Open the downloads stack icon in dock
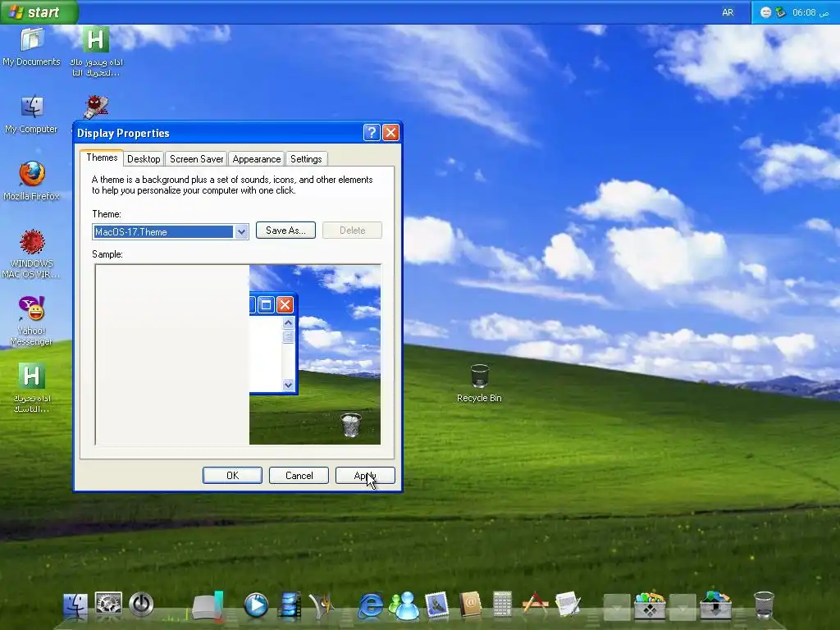840x630 pixels. tap(715, 605)
